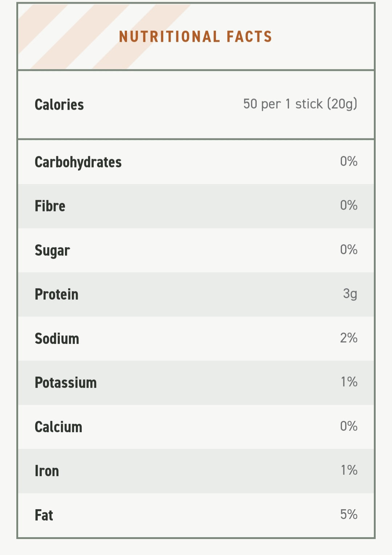Select the Sodium row label

click(x=57, y=339)
